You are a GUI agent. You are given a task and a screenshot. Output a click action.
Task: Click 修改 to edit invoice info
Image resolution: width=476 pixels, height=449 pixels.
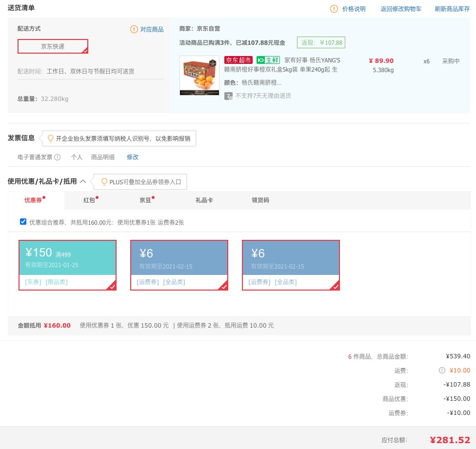tap(133, 157)
